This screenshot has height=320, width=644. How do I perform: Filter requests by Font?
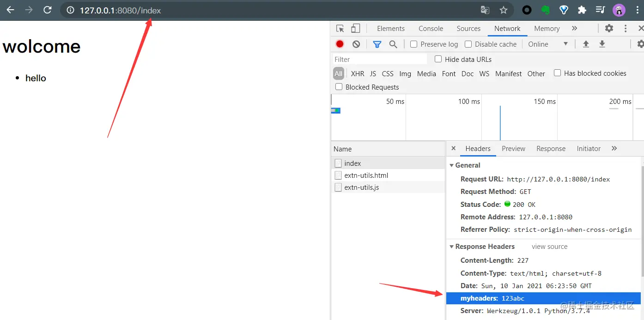[x=449, y=73]
